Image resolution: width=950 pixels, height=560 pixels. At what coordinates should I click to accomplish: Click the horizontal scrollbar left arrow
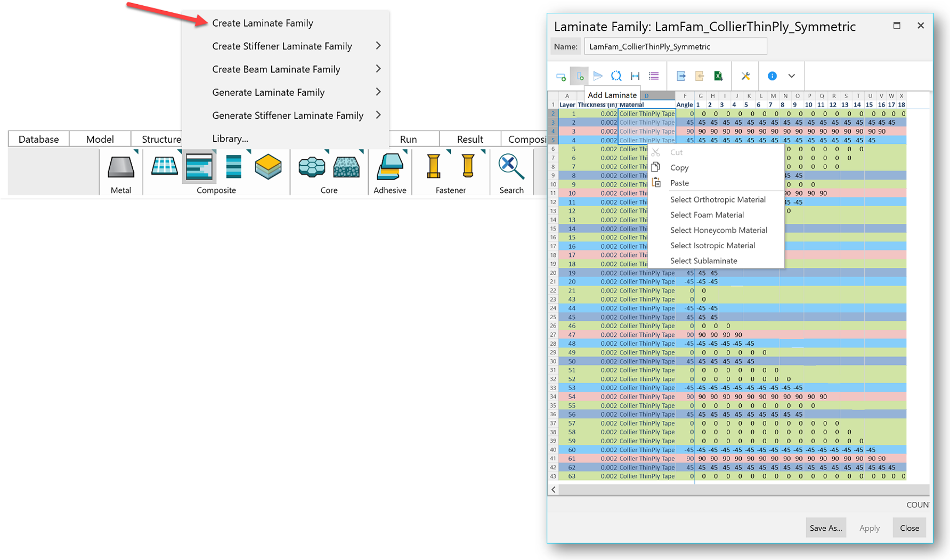point(554,490)
